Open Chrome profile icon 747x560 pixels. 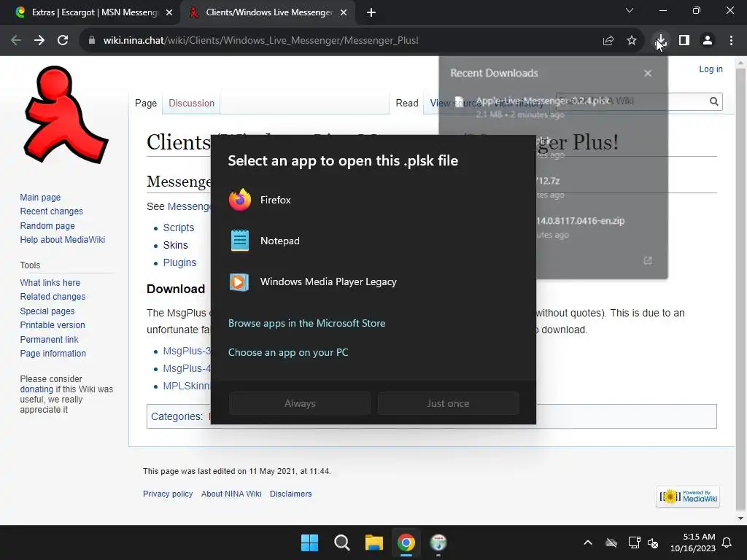point(708,41)
